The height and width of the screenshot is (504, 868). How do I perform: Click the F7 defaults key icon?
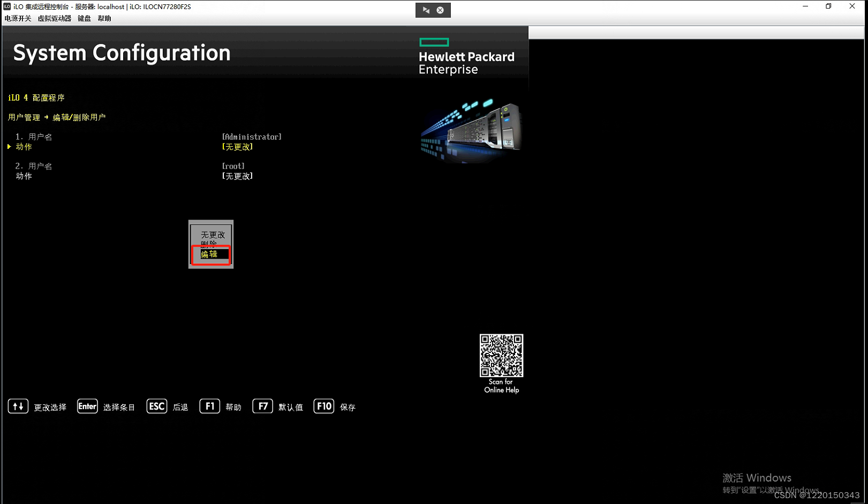[x=263, y=407]
